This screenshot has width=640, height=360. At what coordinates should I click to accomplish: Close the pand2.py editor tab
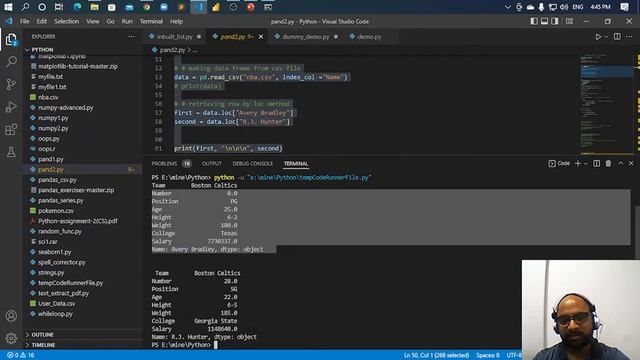[261, 37]
